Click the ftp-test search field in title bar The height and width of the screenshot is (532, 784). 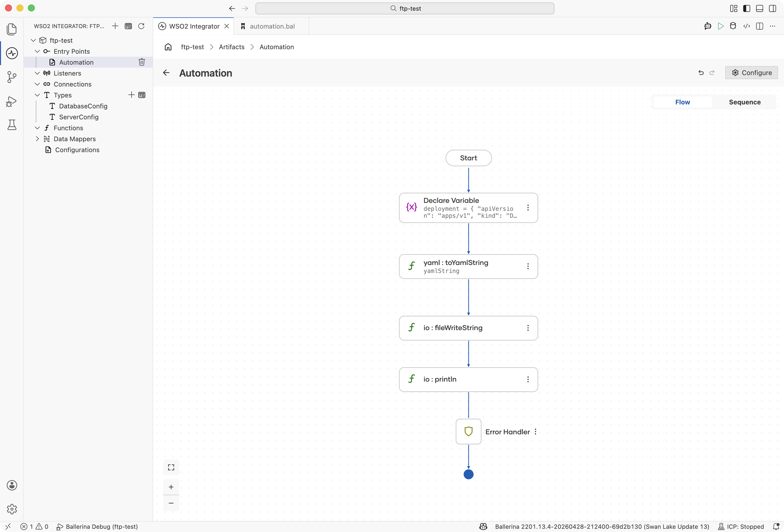[404, 8]
